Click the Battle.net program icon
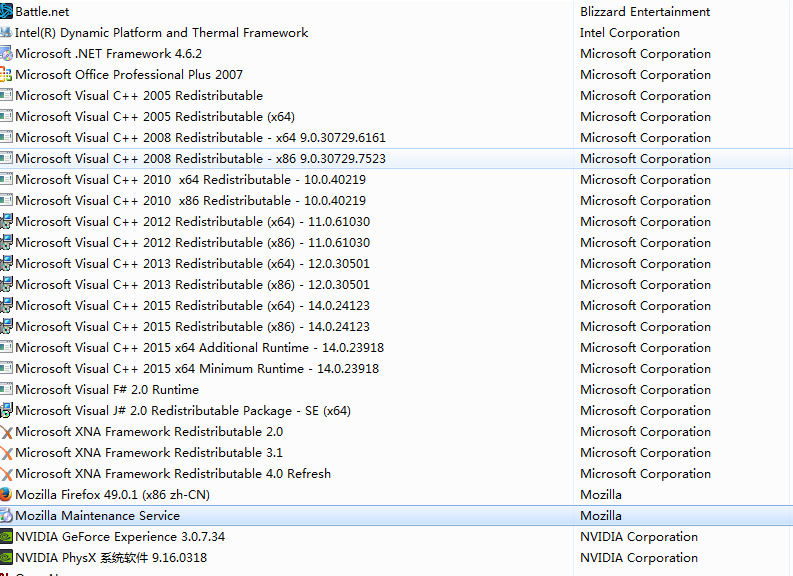 coord(6,11)
